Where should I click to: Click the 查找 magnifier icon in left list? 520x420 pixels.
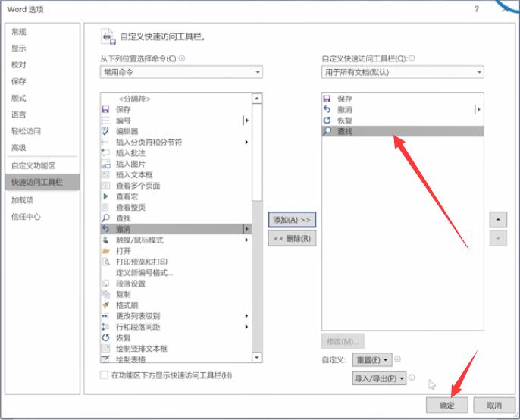pyautogui.click(x=105, y=218)
